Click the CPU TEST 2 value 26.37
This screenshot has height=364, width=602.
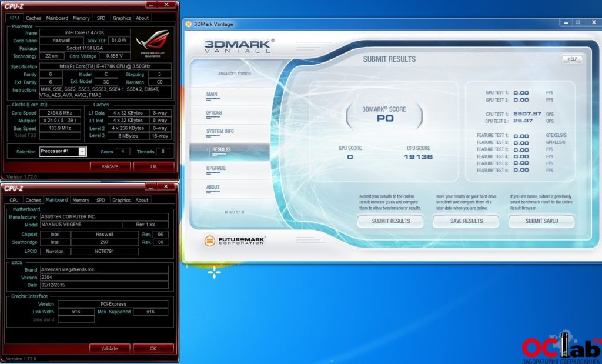[x=523, y=121]
